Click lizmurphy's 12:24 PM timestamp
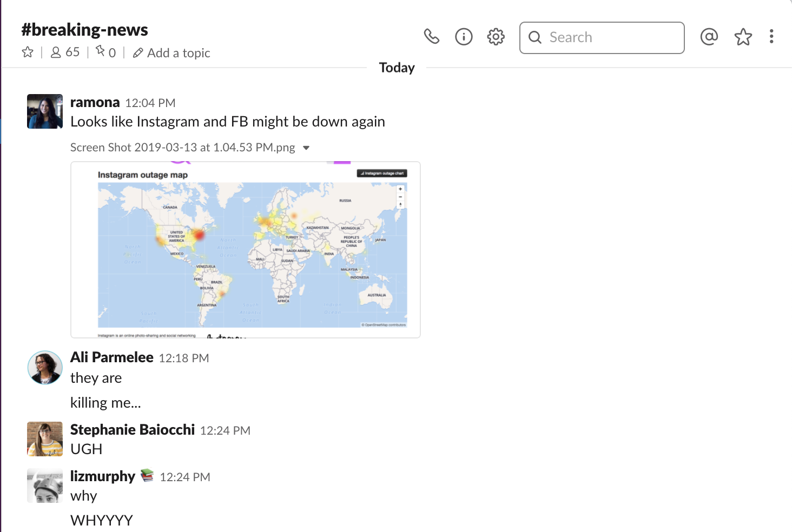Viewport: 792px width, 532px height. click(185, 477)
